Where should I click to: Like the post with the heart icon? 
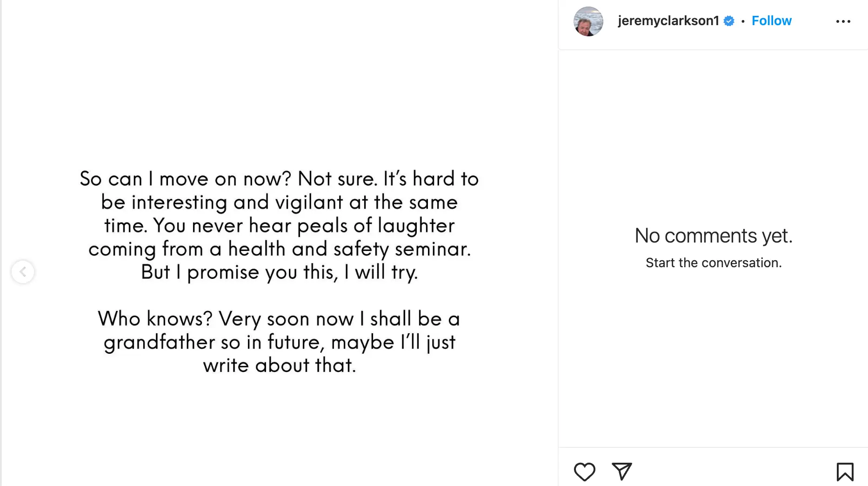[584, 472]
